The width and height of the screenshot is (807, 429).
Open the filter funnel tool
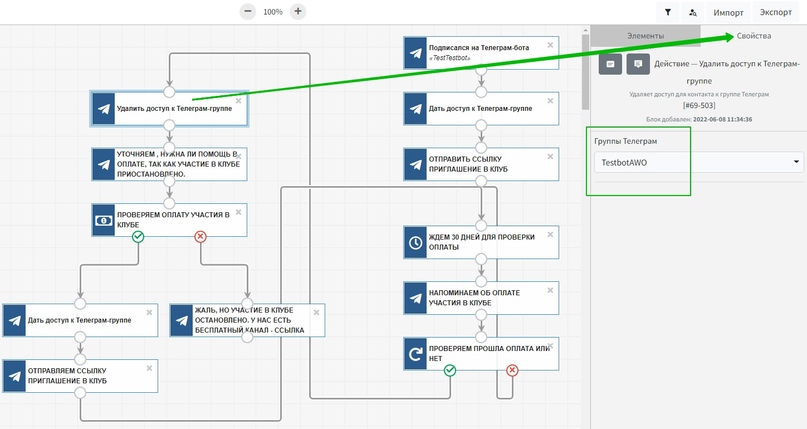tap(668, 12)
